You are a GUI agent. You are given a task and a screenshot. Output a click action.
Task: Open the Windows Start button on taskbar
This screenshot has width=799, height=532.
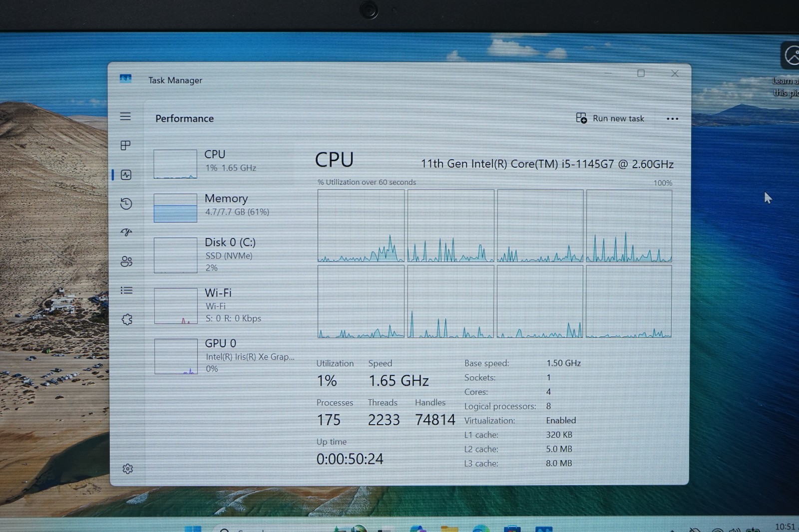(x=193, y=529)
